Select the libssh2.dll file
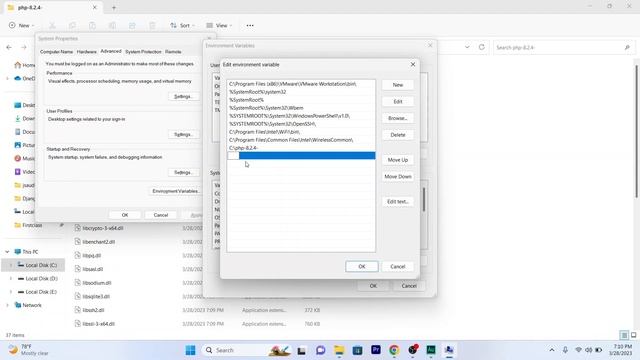This screenshot has width=640, height=360. (93, 310)
